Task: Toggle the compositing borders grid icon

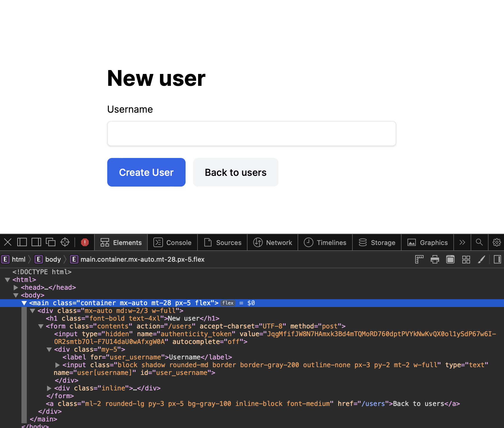Action: 466,260
